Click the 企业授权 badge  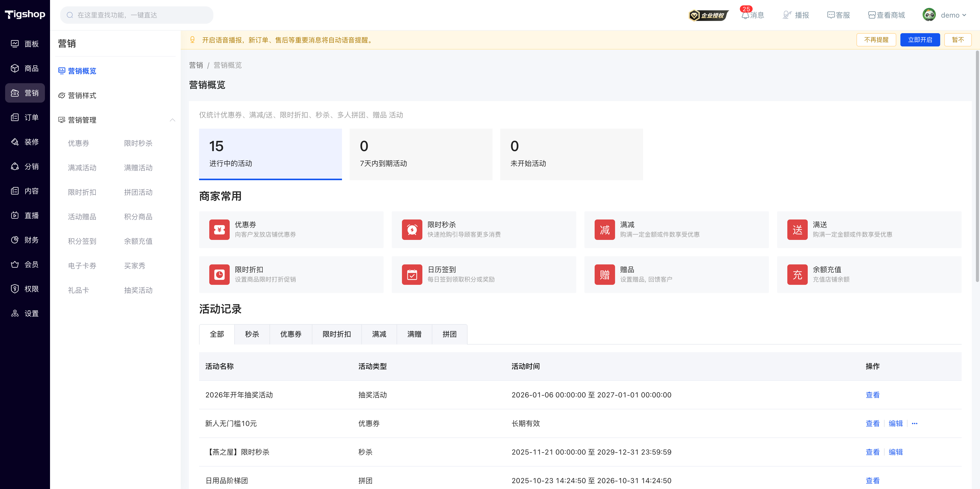(708, 15)
